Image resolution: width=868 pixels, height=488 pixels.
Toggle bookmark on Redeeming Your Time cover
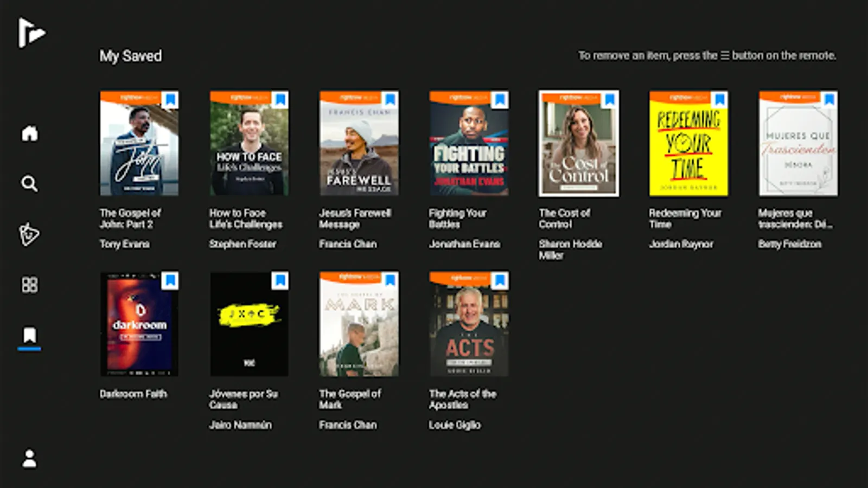click(719, 100)
